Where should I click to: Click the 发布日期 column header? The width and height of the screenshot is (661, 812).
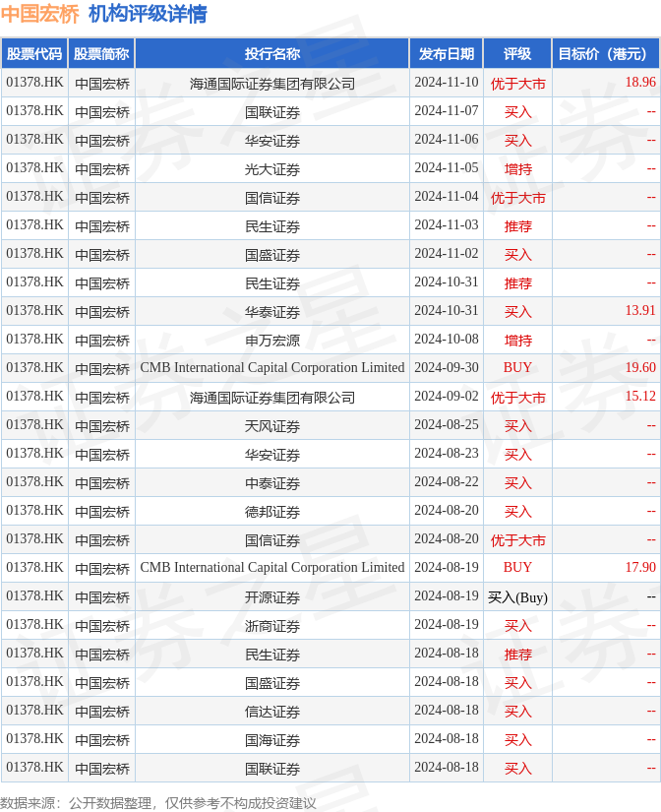pos(447,54)
